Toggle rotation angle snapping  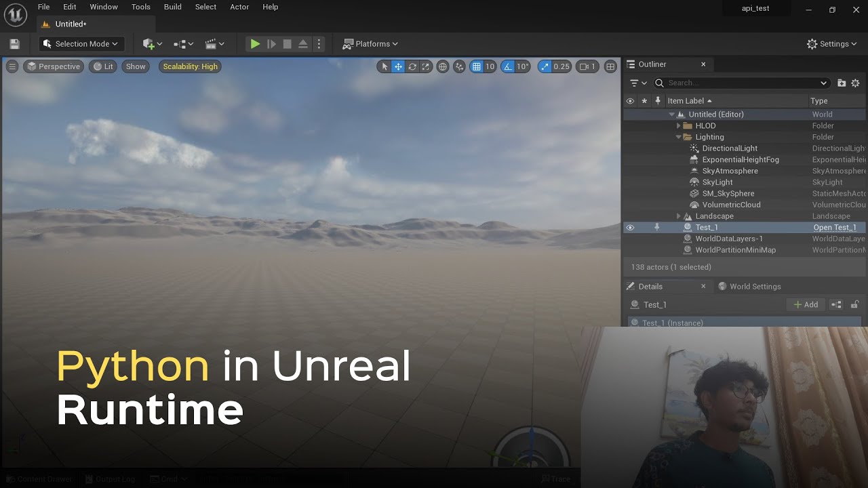[508, 66]
